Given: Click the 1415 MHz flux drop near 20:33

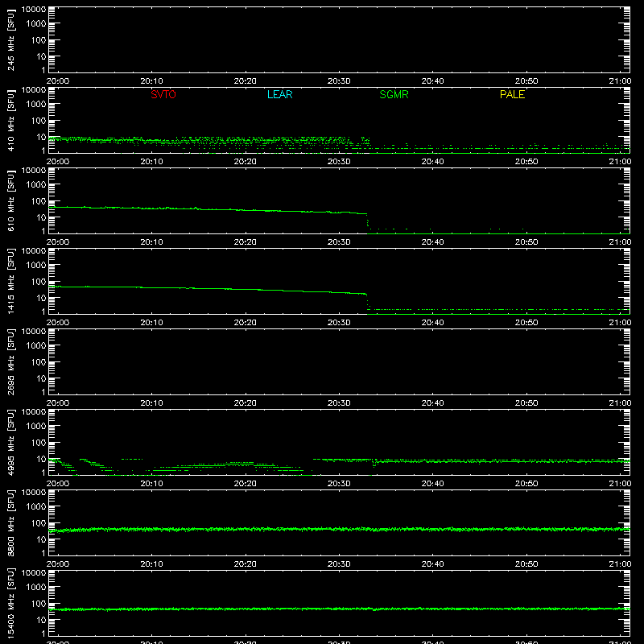Looking at the screenshot, I should click(x=367, y=304).
